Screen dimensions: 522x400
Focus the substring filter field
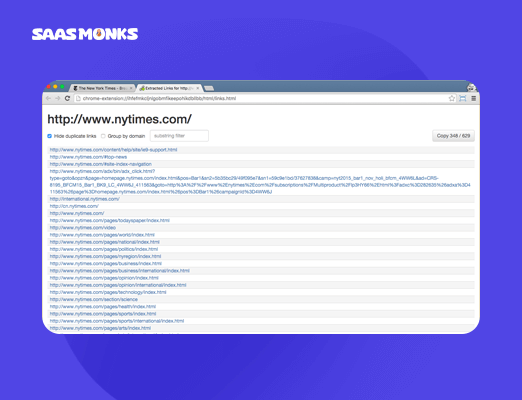click(x=179, y=136)
